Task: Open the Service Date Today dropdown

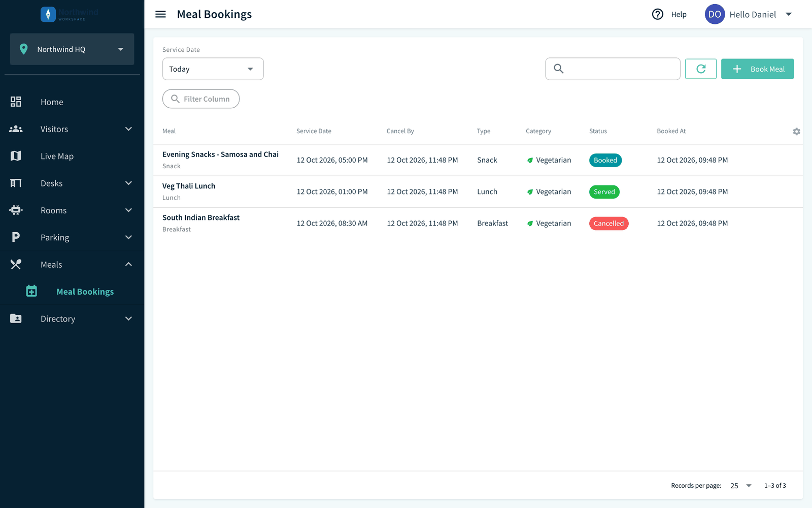Action: 213,69
